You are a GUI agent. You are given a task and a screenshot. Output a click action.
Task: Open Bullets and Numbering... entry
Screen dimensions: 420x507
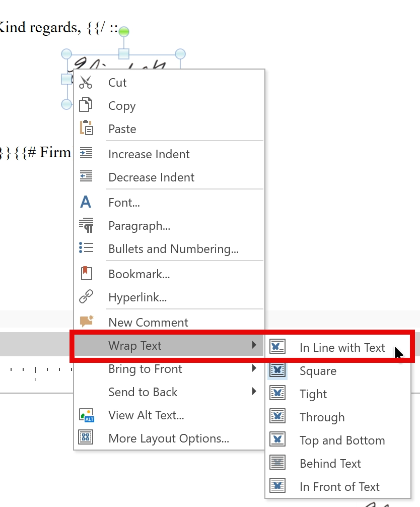click(169, 249)
